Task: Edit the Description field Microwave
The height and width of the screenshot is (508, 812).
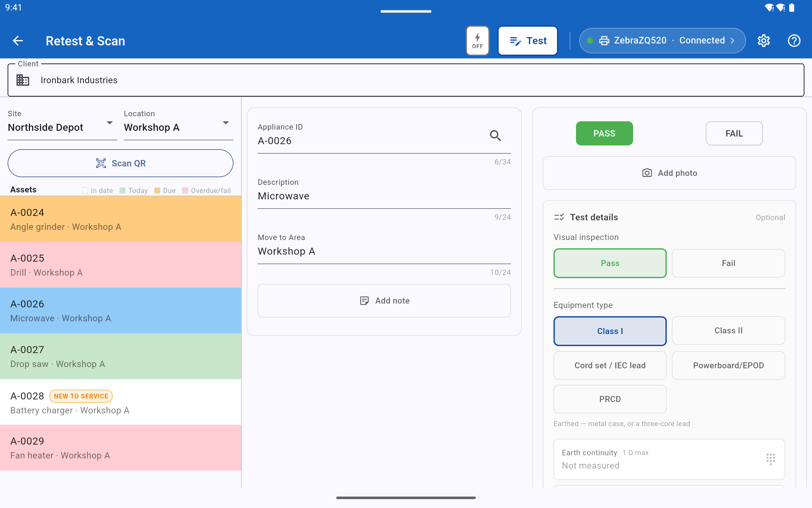Action: tap(384, 192)
